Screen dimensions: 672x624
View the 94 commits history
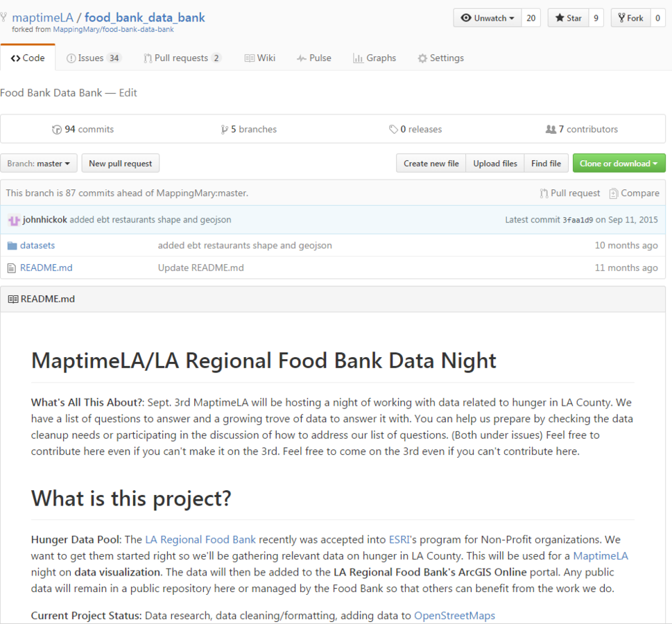pos(83,130)
